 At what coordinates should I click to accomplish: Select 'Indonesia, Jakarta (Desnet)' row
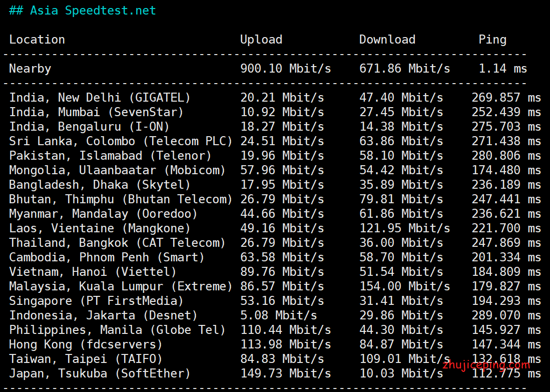pyautogui.click(x=275, y=315)
